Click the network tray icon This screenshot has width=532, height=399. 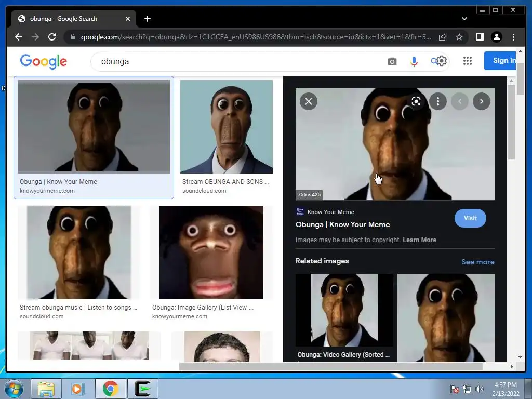click(x=467, y=389)
